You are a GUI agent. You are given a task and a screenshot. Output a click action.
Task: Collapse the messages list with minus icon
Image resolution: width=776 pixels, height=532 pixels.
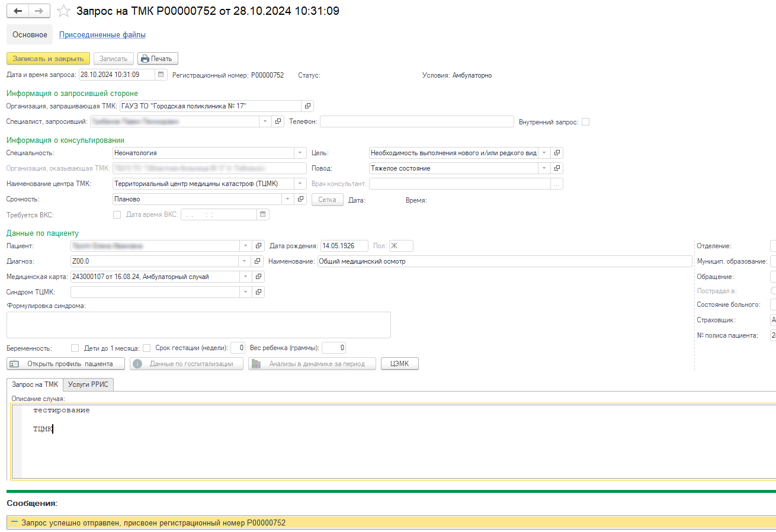pyautogui.click(x=14, y=522)
